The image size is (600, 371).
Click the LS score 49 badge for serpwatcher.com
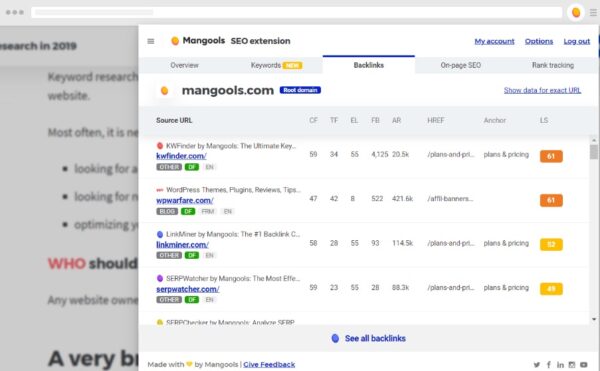tap(551, 289)
